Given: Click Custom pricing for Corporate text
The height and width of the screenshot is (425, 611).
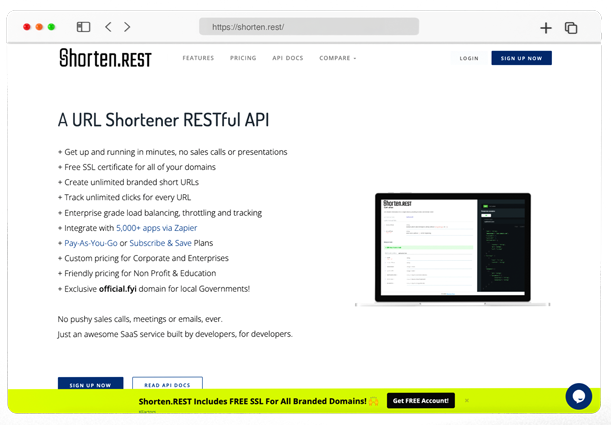Looking at the screenshot, I should 147,258.
